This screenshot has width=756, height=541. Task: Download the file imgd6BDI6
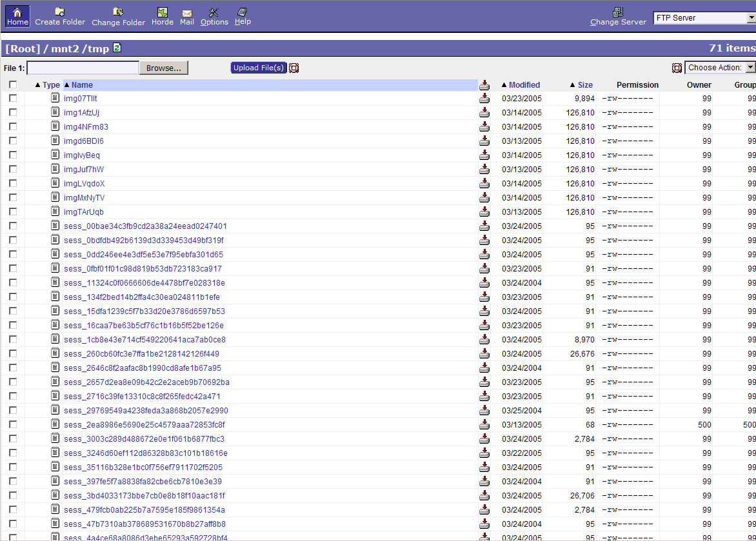pyautogui.click(x=484, y=141)
